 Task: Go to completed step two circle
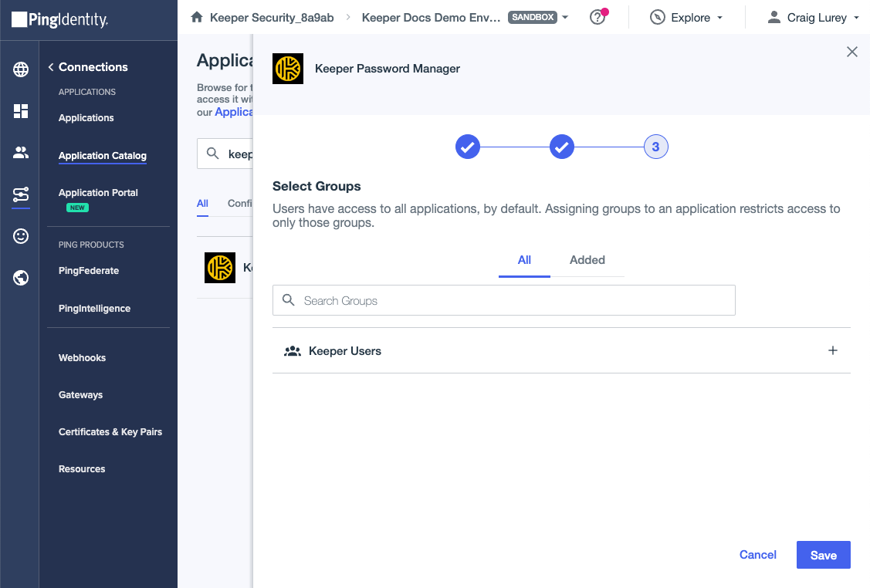[x=561, y=147]
